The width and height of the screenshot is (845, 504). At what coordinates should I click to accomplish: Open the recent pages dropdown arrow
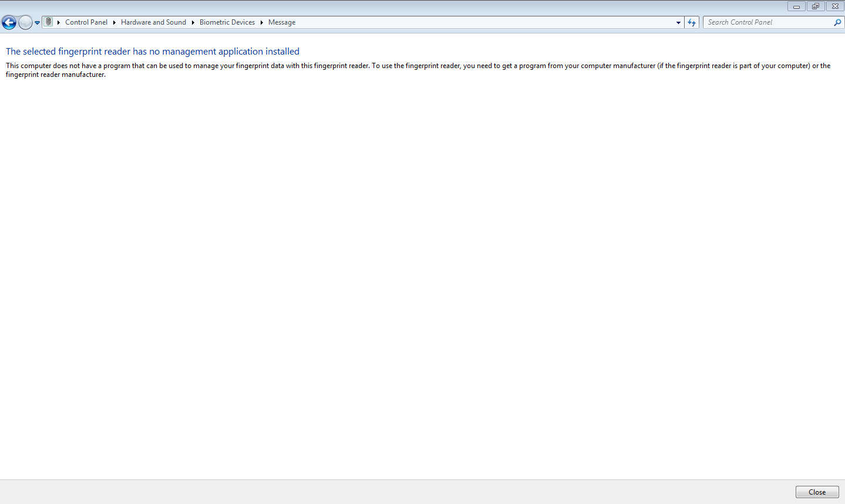(38, 23)
